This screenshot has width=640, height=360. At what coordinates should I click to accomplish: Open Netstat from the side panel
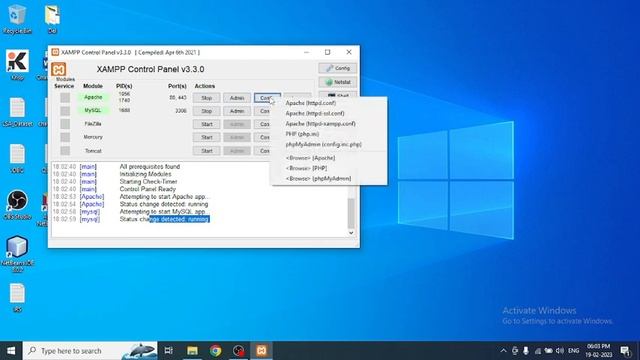click(x=338, y=82)
